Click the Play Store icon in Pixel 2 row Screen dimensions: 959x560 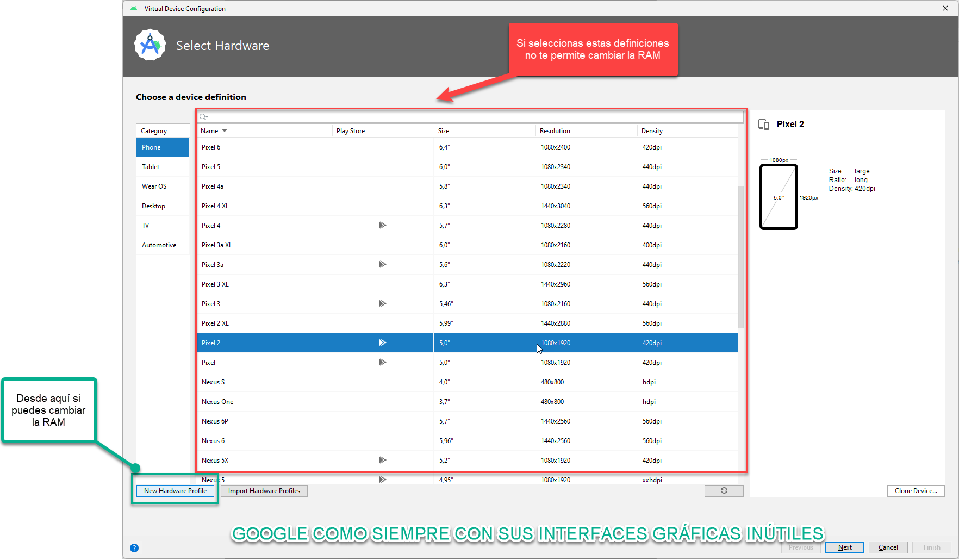click(383, 343)
